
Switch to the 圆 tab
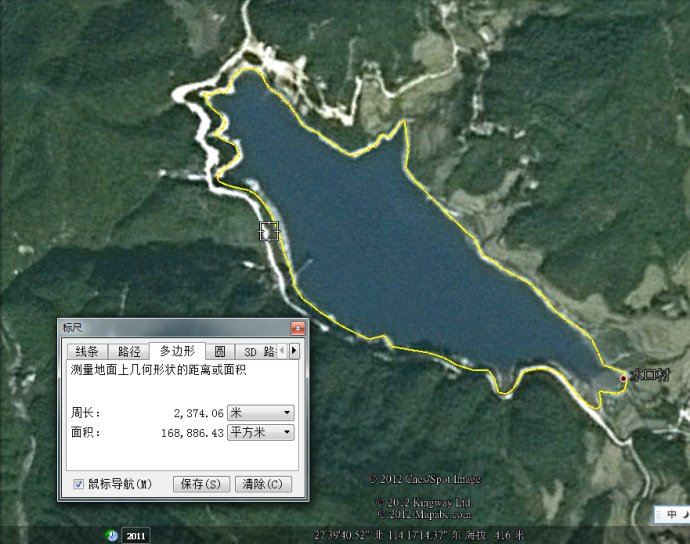tap(220, 351)
